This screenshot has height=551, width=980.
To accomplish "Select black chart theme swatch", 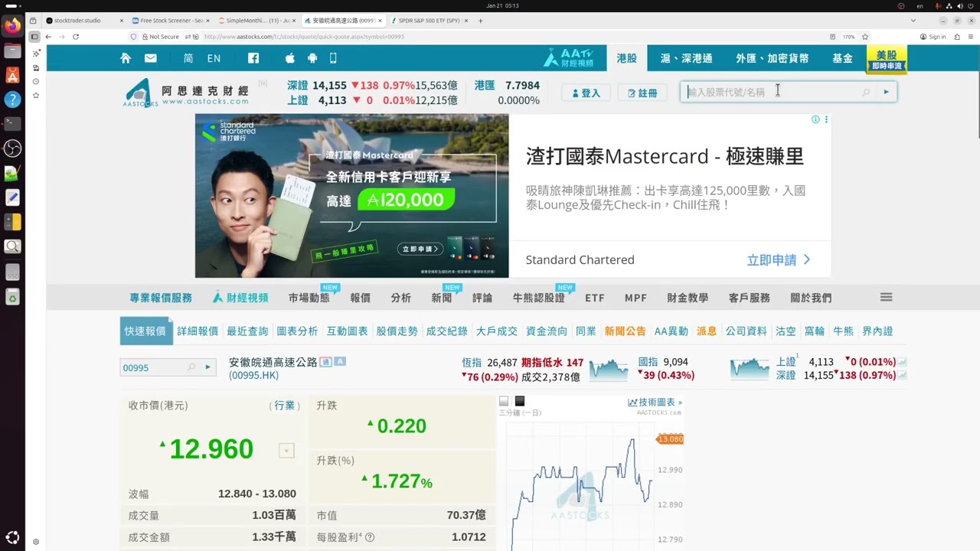I will 520,401.
